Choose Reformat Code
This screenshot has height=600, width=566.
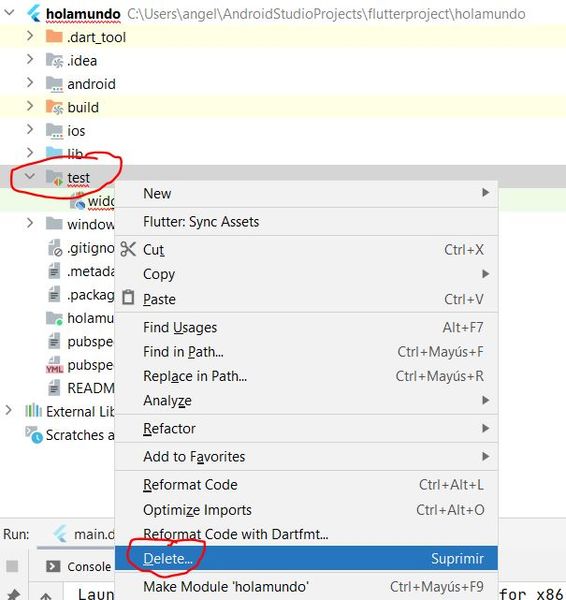pyautogui.click(x=306, y=485)
